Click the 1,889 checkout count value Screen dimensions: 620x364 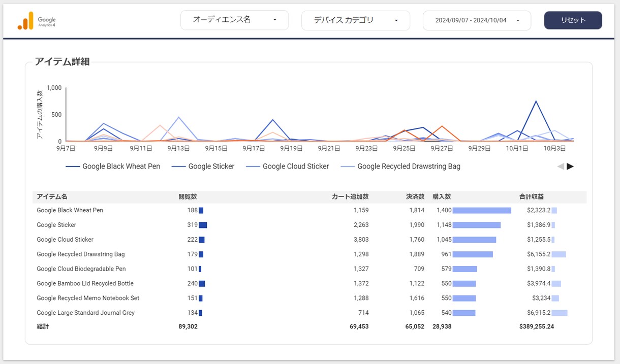coord(417,254)
